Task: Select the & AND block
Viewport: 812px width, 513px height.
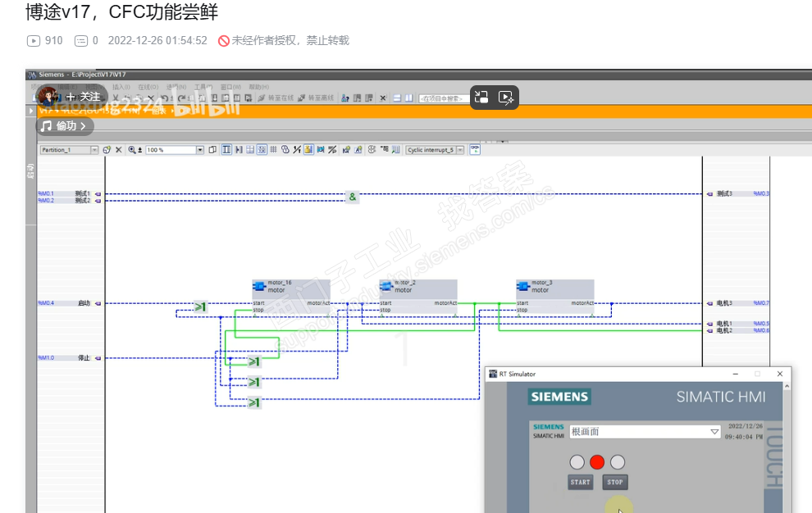Action: click(x=353, y=197)
